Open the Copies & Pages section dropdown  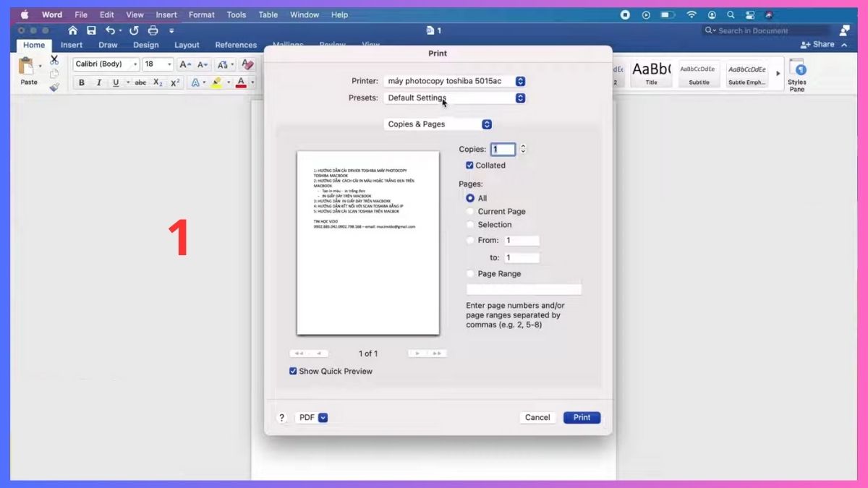(x=438, y=124)
